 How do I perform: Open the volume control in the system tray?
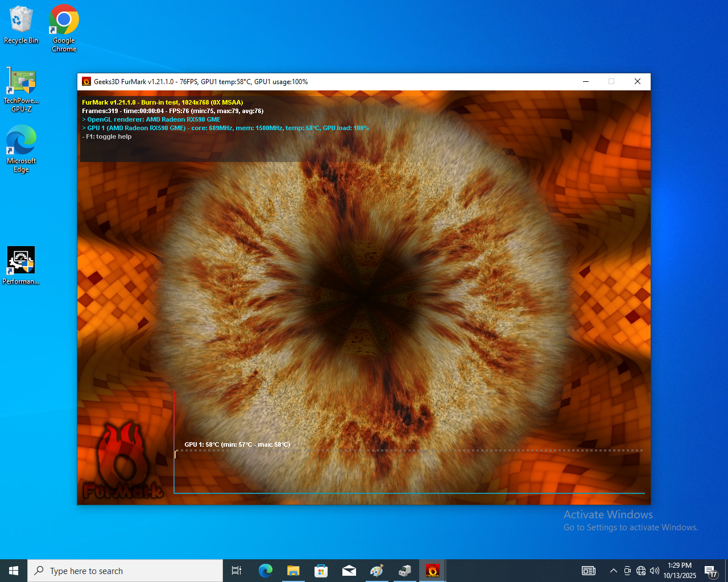pyautogui.click(x=655, y=571)
